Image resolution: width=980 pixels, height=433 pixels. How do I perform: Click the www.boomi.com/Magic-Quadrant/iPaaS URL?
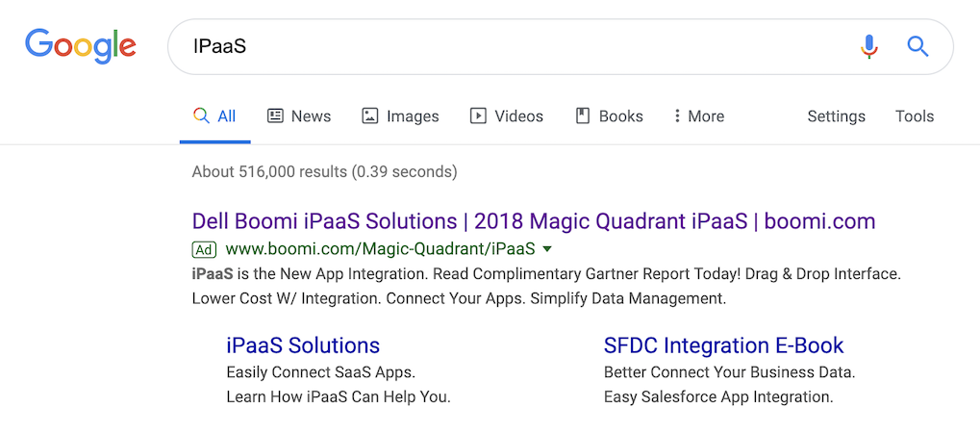coord(380,250)
